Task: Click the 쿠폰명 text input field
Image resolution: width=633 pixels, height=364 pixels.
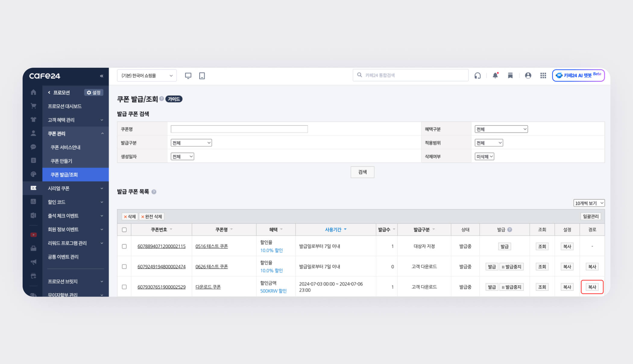Action: pos(239,129)
